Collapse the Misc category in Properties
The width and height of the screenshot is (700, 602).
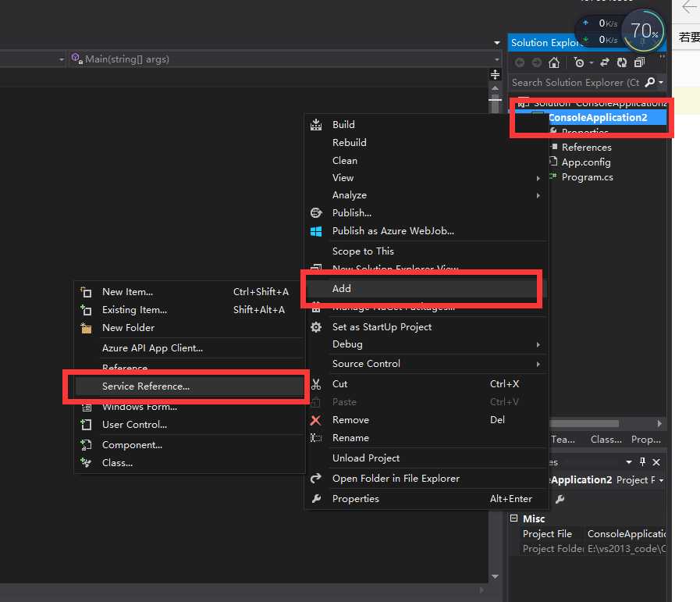(x=513, y=518)
